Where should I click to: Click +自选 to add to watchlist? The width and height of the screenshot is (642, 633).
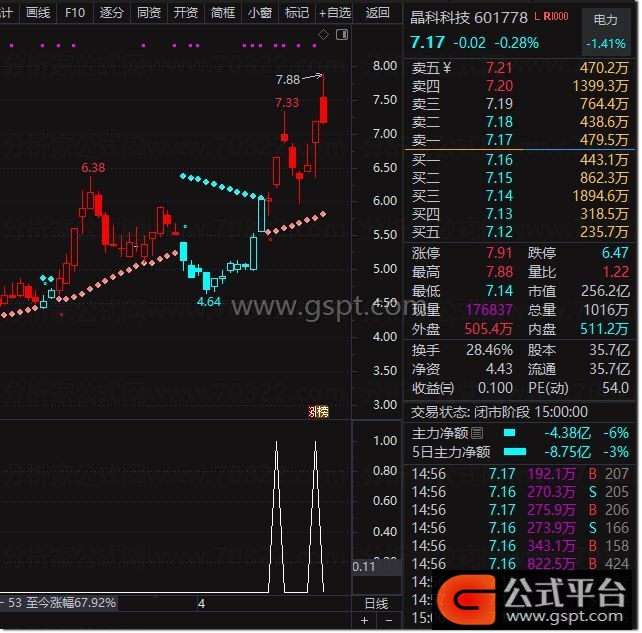(334, 13)
